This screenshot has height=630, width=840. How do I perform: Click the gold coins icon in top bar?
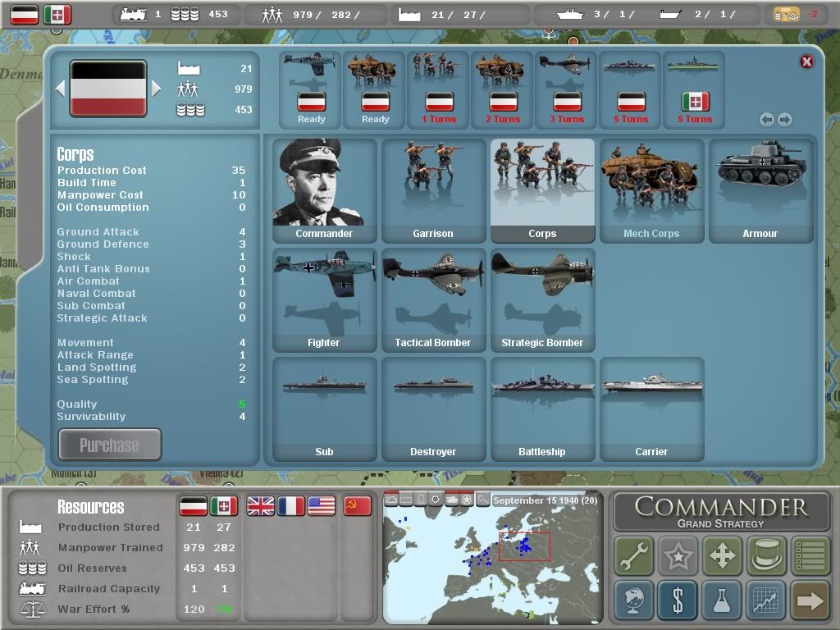(787, 15)
